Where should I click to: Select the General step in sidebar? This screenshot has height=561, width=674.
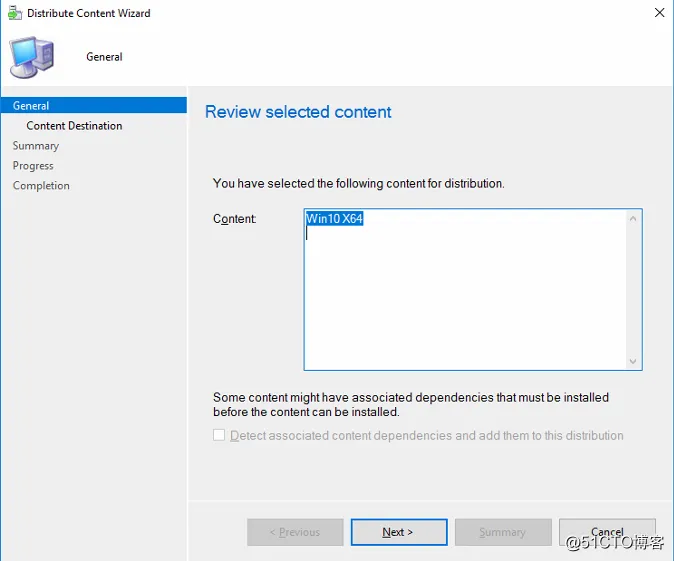coord(31,105)
